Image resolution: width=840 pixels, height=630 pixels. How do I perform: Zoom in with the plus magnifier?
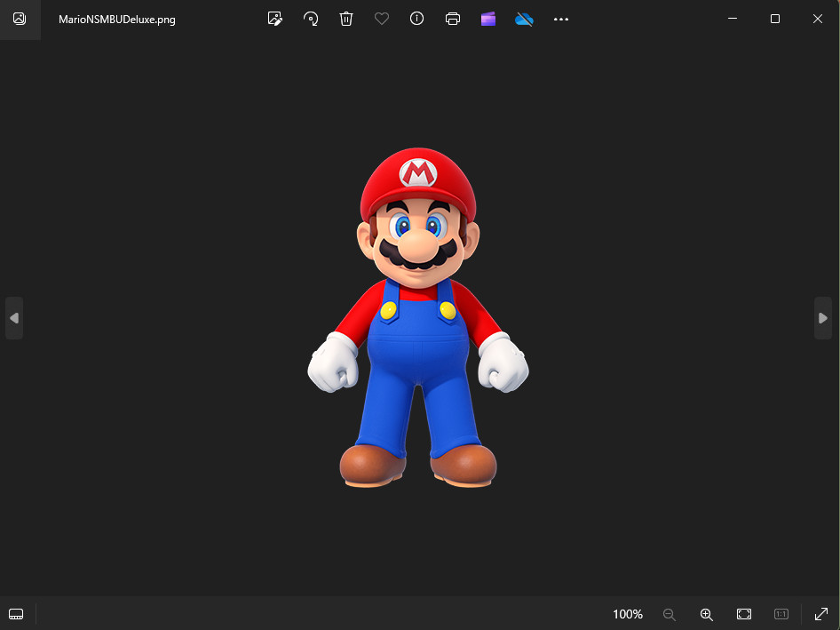(x=707, y=615)
